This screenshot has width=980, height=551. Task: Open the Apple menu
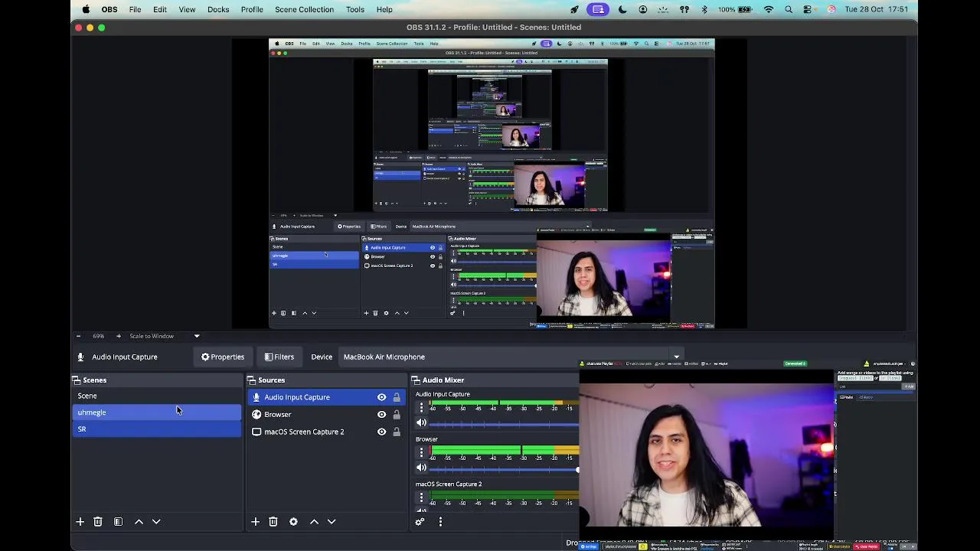pyautogui.click(x=86, y=9)
